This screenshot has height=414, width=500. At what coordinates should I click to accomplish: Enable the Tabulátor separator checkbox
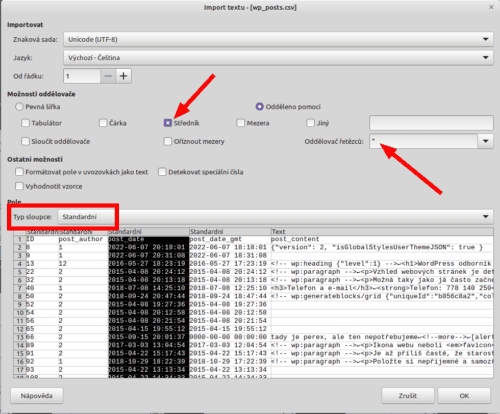(25, 123)
